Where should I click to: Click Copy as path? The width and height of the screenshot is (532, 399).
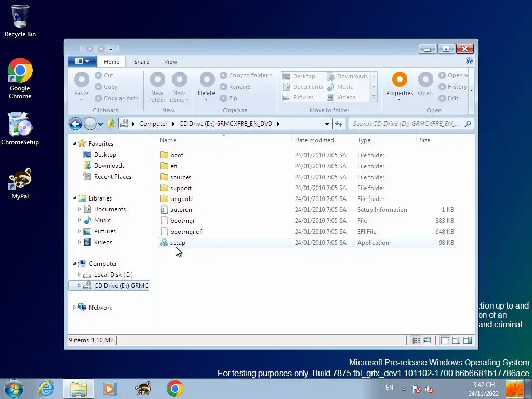116,98
